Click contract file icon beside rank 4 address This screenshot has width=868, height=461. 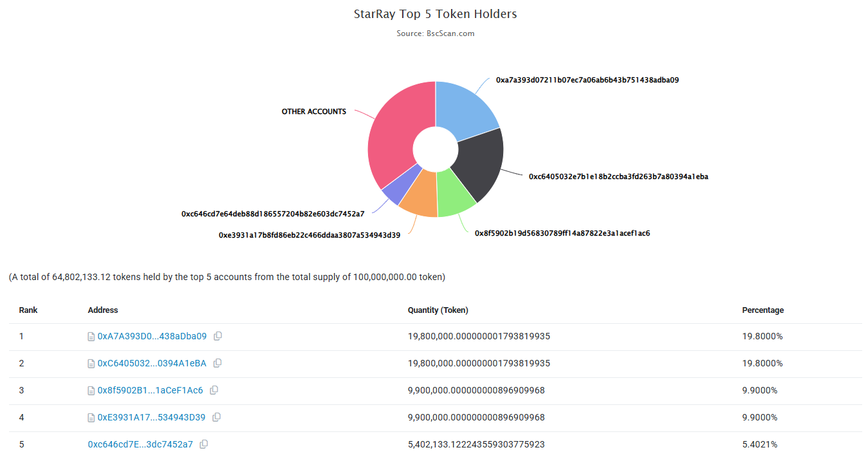tap(91, 418)
